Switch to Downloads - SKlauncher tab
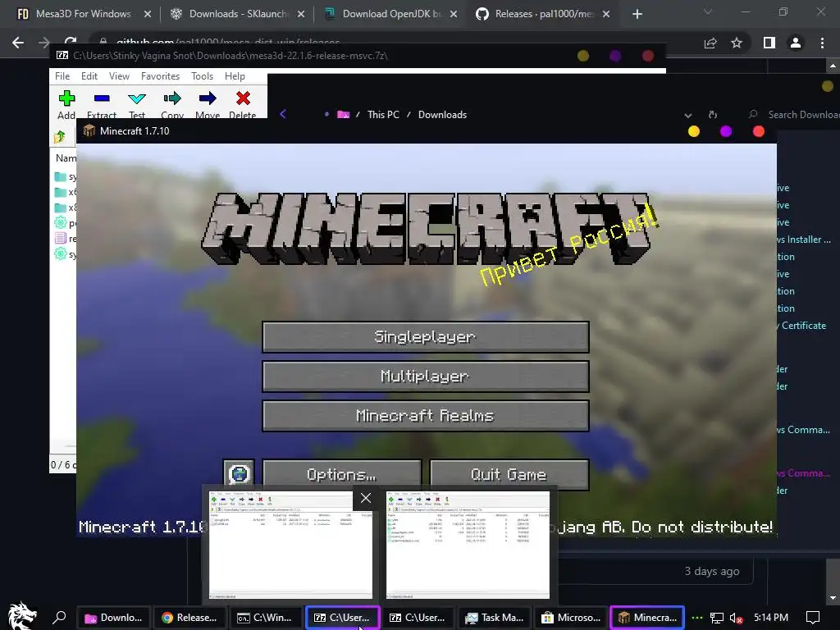Image resolution: width=840 pixels, height=630 pixels. [x=238, y=14]
